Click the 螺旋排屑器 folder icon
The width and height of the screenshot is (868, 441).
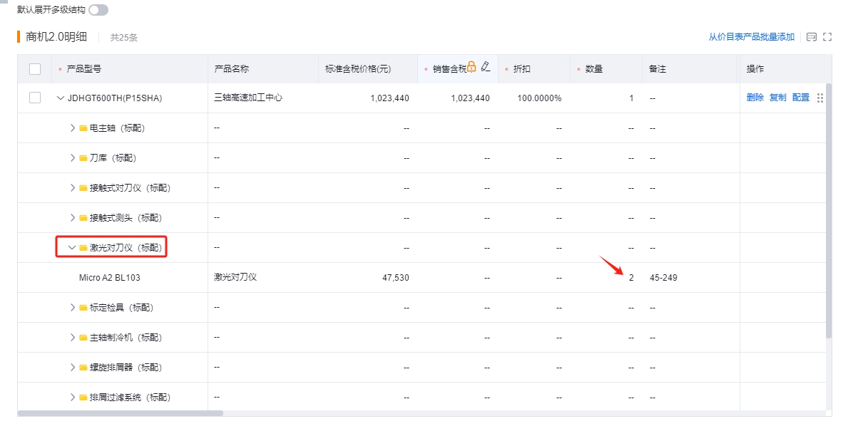point(83,368)
